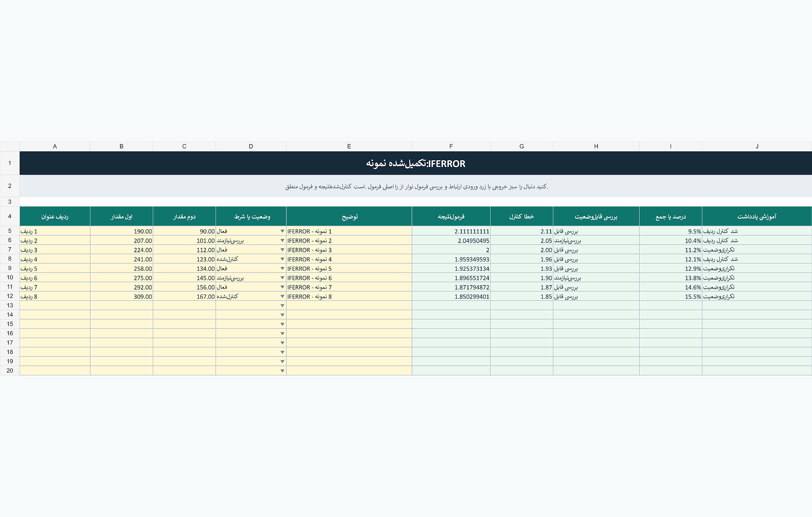Click control cell showing 1.93

(522, 268)
